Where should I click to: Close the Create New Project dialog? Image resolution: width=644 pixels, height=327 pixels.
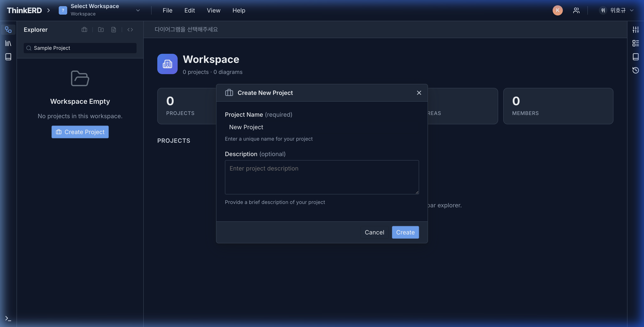click(x=419, y=93)
